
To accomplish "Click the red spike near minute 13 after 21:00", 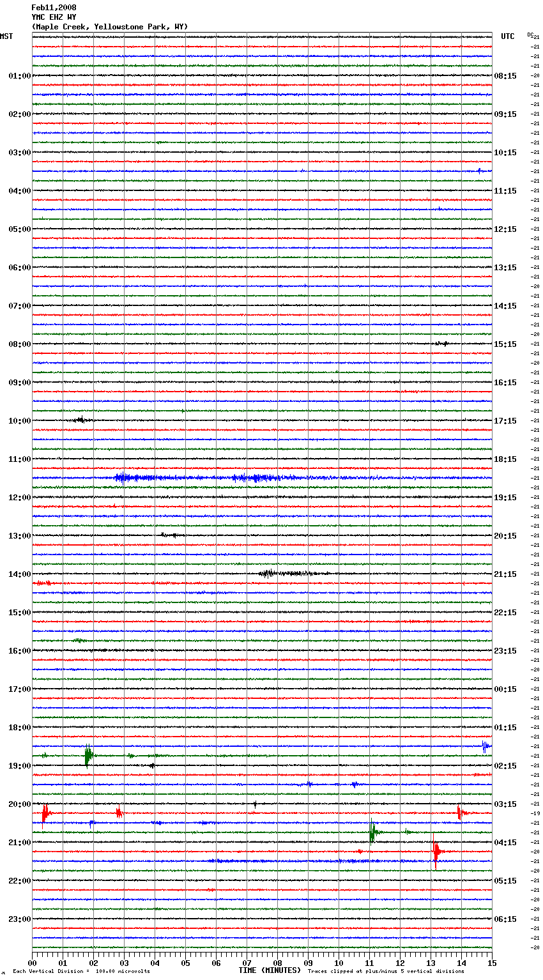I will (436, 851).
